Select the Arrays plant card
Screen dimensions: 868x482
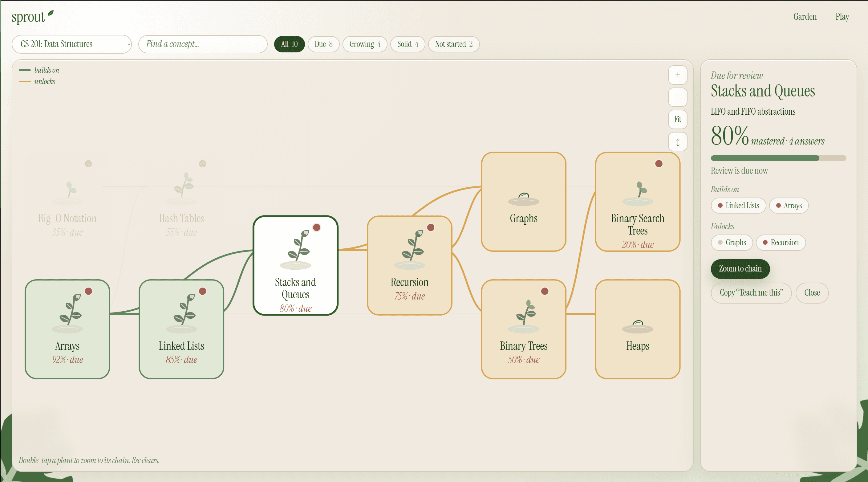tap(67, 329)
